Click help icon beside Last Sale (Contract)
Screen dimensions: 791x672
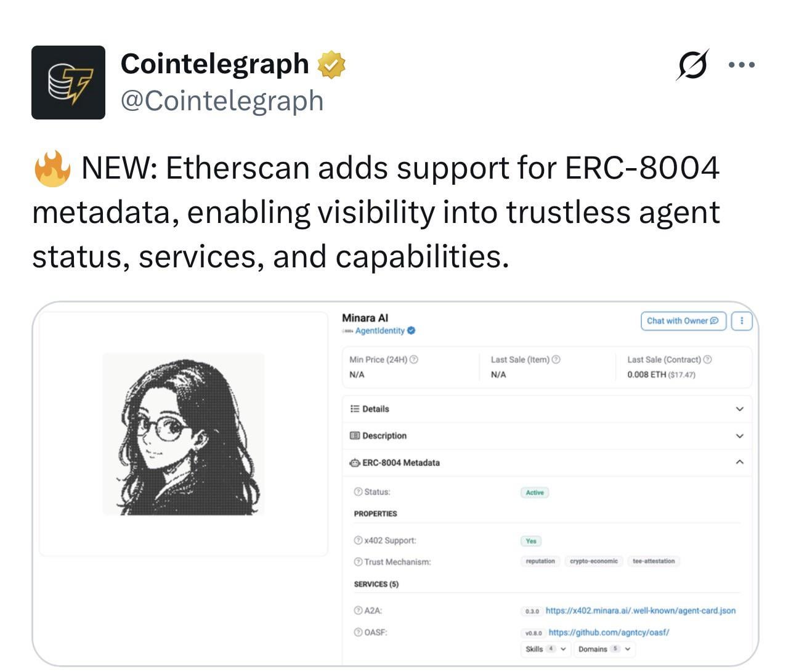[707, 360]
